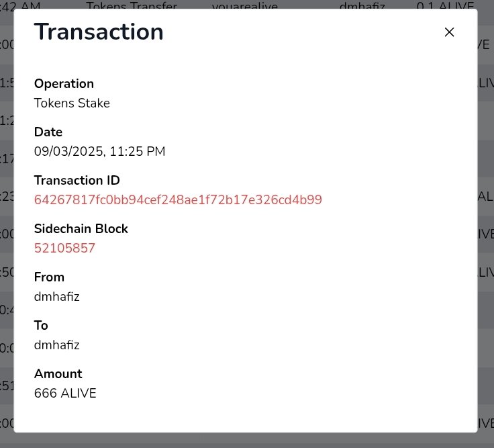Open transaction ID 64267817fc0bb94cef… link
The width and height of the screenshot is (494, 448).
point(178,199)
